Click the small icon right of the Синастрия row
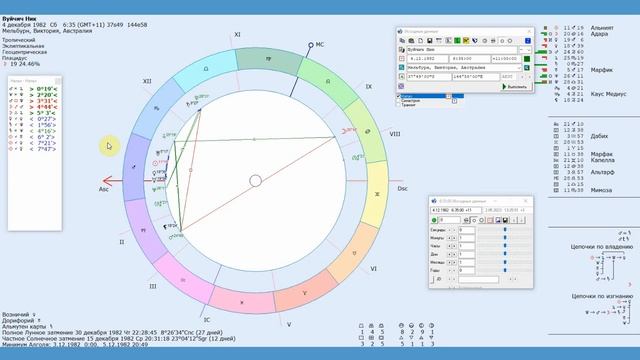 pyautogui.click(x=454, y=101)
